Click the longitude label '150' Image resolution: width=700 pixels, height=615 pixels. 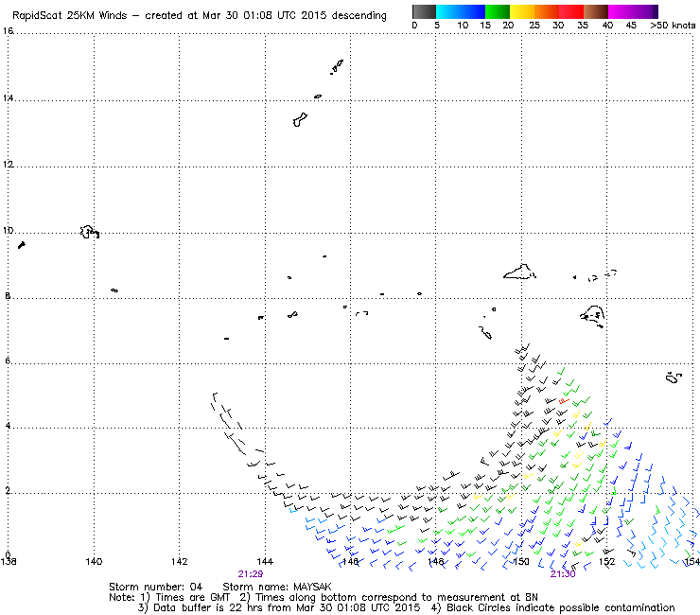tap(521, 562)
